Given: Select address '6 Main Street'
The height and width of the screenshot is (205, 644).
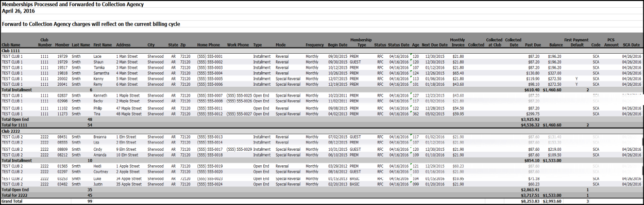Looking at the screenshot, I should 127,84.
